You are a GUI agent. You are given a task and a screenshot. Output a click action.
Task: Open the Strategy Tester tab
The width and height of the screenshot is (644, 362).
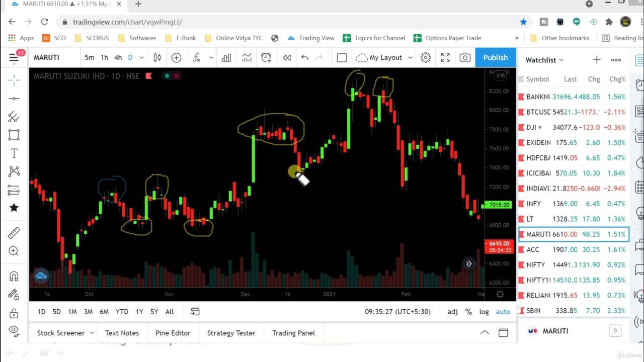231,333
